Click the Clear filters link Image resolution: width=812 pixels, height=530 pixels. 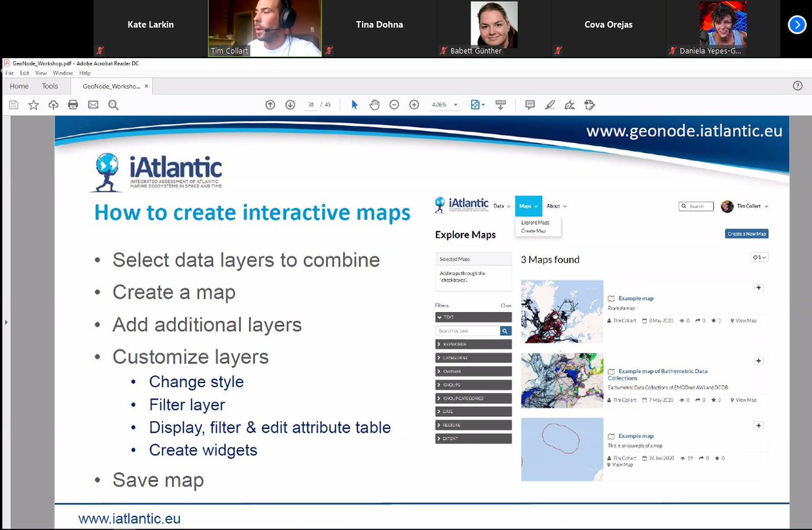pos(505,305)
